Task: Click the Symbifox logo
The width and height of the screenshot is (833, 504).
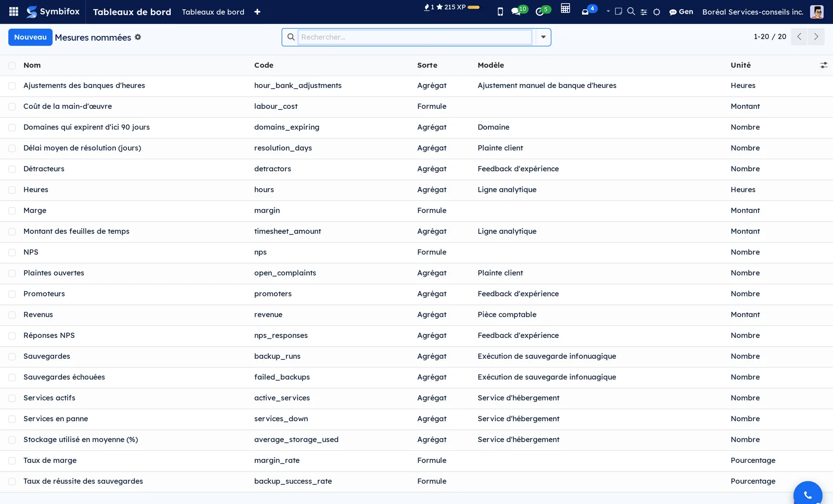Action: (53, 11)
